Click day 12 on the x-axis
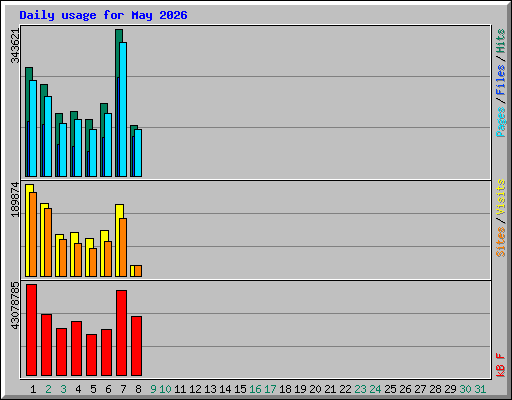Screen dimensions: 512x400 click(x=195, y=389)
